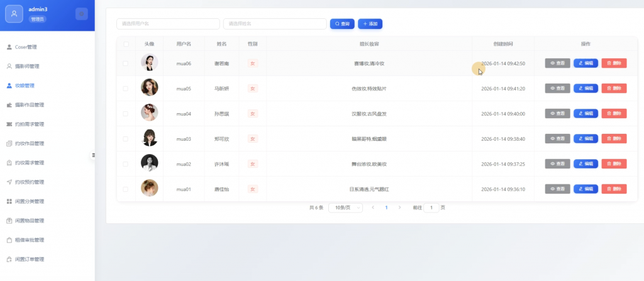Open 租借审批管理 in the sidebar
This screenshot has width=644, height=281.
tap(29, 240)
